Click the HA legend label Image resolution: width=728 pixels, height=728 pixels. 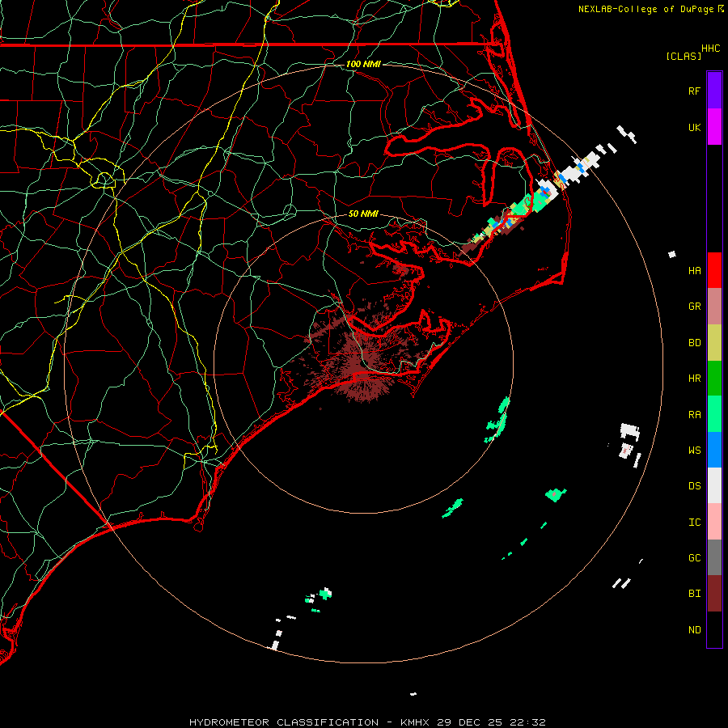pos(695,270)
